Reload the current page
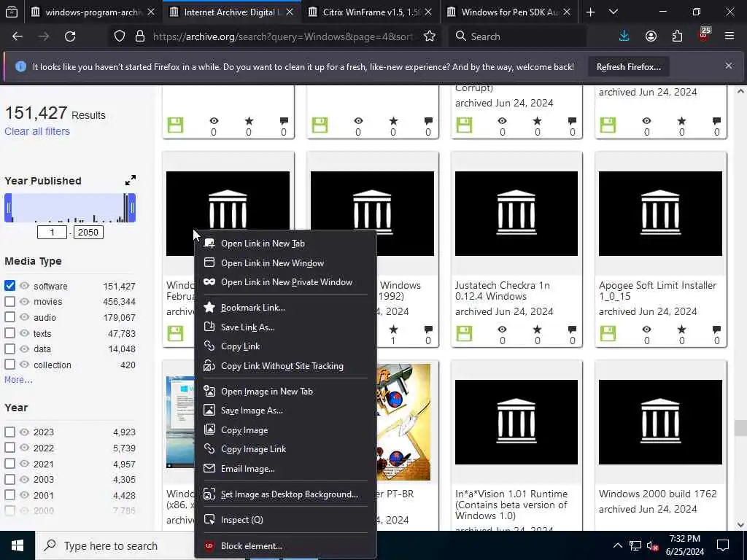 click(x=70, y=36)
